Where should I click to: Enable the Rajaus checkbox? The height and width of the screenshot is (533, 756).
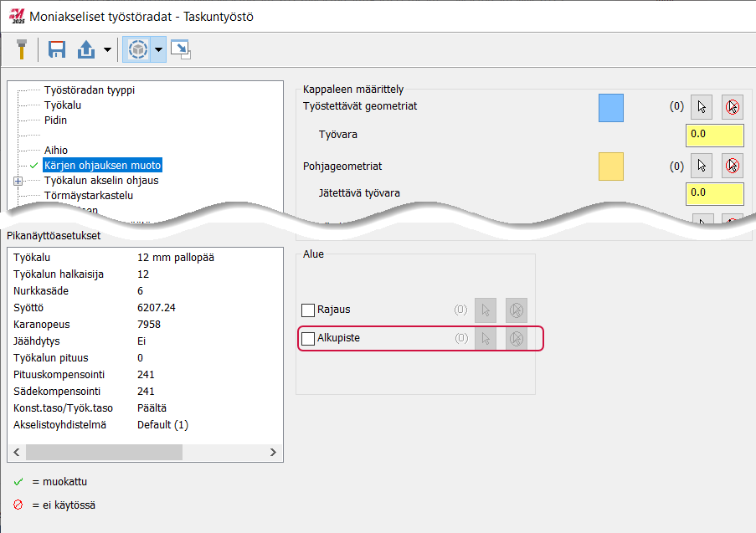(308, 310)
